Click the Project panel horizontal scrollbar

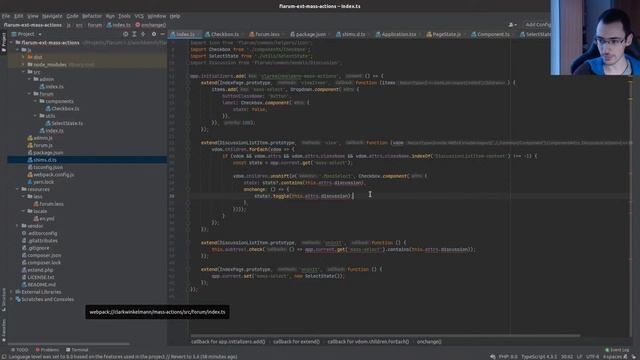[69, 344]
